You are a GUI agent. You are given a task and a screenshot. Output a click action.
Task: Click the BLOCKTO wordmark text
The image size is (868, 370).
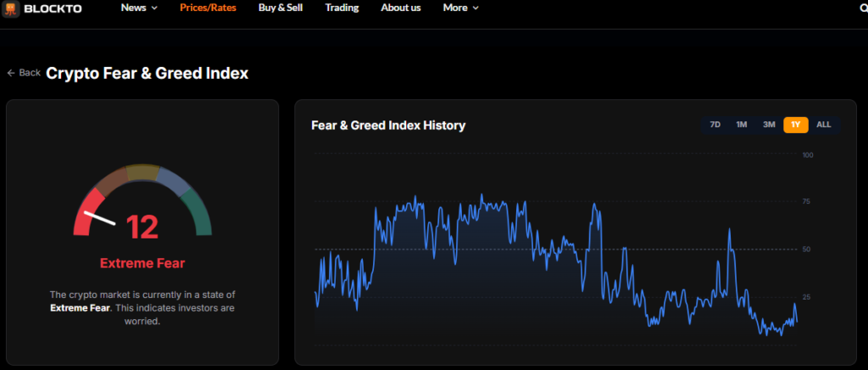point(53,8)
